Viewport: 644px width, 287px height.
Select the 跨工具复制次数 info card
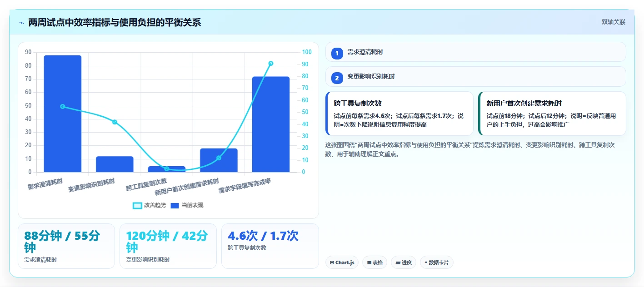click(x=399, y=114)
